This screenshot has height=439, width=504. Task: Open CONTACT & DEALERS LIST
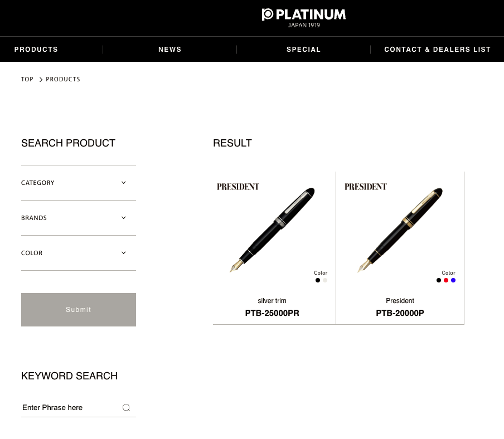(x=438, y=50)
